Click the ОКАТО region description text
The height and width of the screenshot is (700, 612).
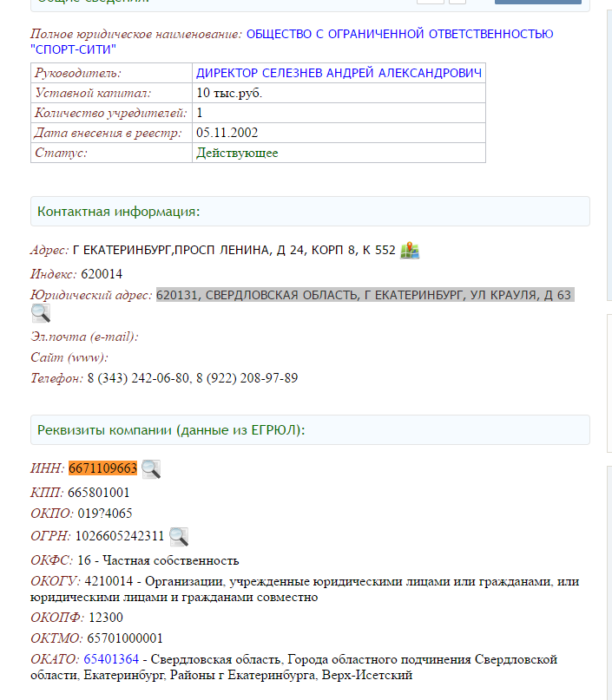pos(294,667)
